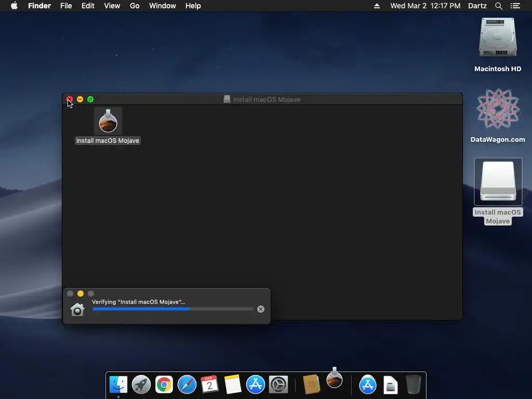532x399 pixels.
Task: Open the Macintosh HD drive on the desktop
Action: [498, 37]
